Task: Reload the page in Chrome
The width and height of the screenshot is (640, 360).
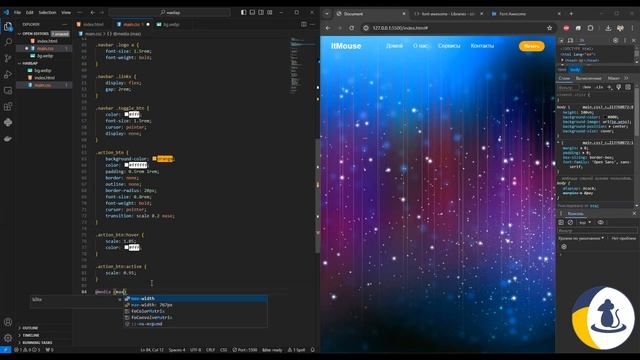Action: [351, 28]
